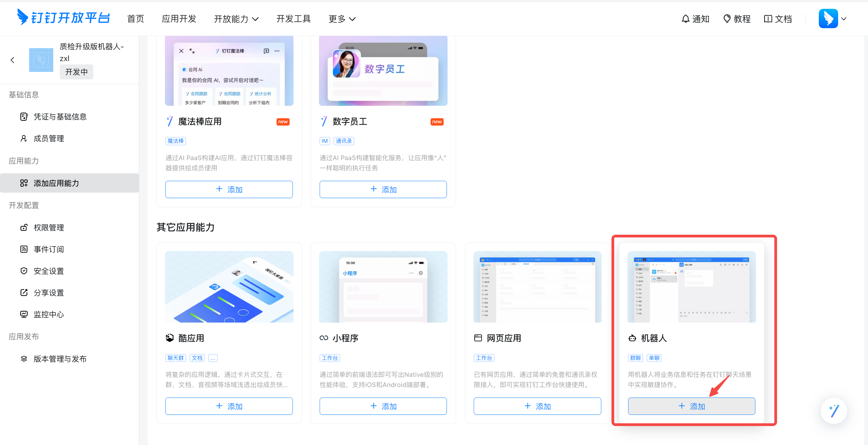Click the 网页应用 preview image
The height and width of the screenshot is (445, 868).
(537, 287)
